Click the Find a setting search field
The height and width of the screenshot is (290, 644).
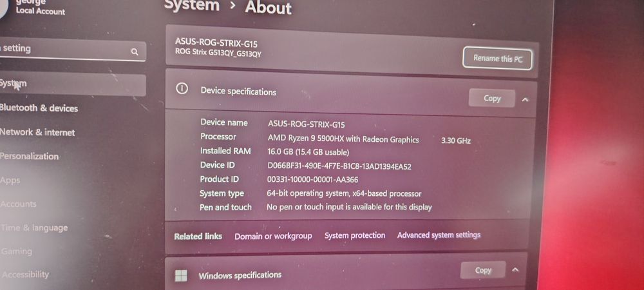pos(73,50)
